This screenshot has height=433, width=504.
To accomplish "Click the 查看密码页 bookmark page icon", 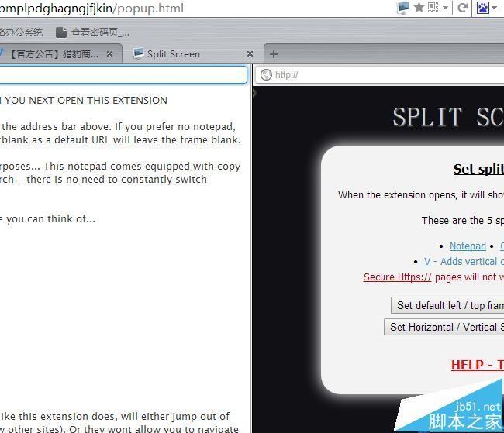I will click(61, 33).
